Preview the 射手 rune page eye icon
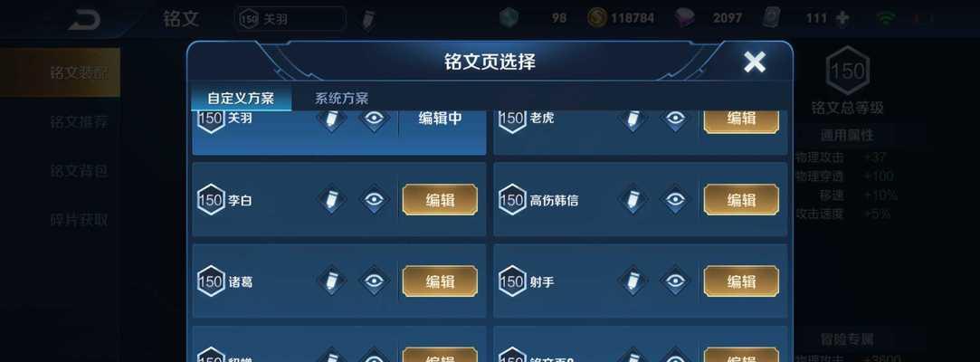This screenshot has height=362, width=980. click(675, 281)
